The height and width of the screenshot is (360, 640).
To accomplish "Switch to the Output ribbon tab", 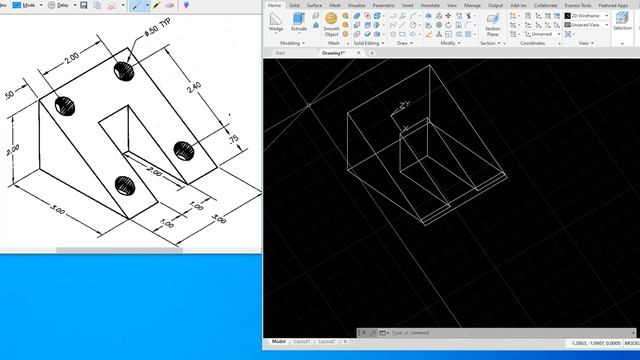I will (496, 5).
